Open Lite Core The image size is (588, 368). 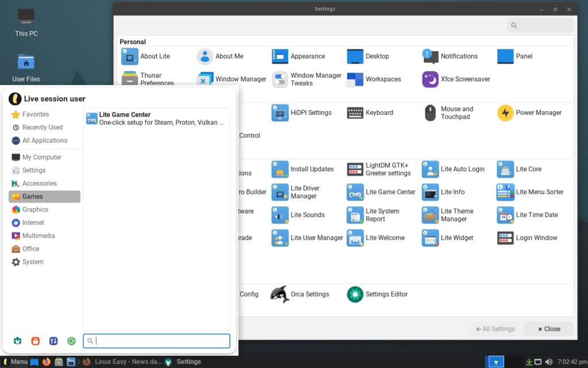tap(519, 170)
